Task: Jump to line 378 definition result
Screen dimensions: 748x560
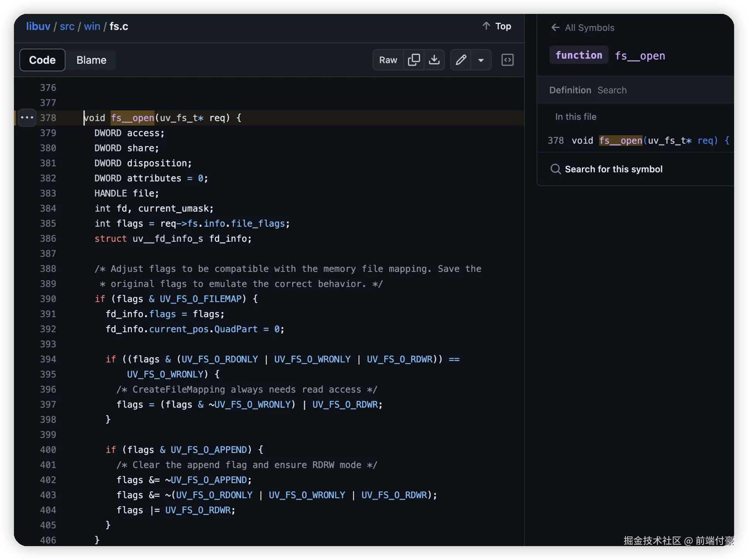Action: (637, 140)
